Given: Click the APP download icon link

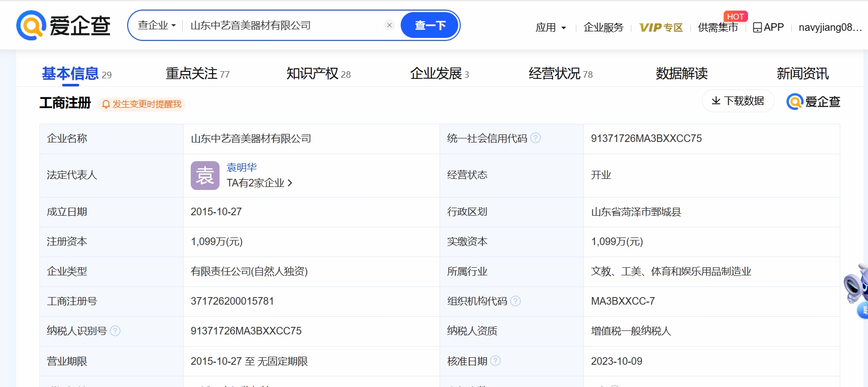Looking at the screenshot, I should [768, 27].
